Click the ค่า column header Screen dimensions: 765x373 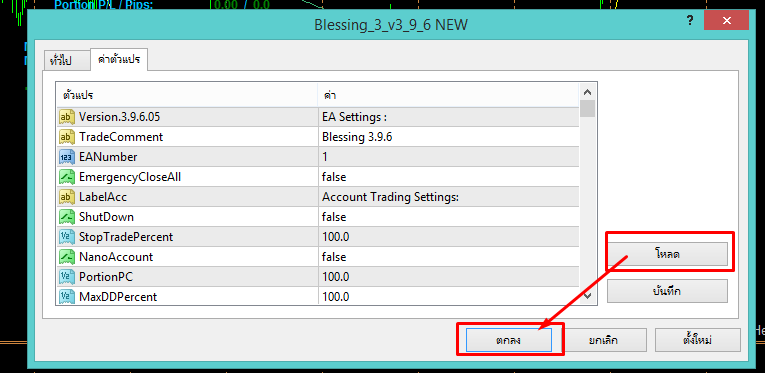[x=448, y=95]
